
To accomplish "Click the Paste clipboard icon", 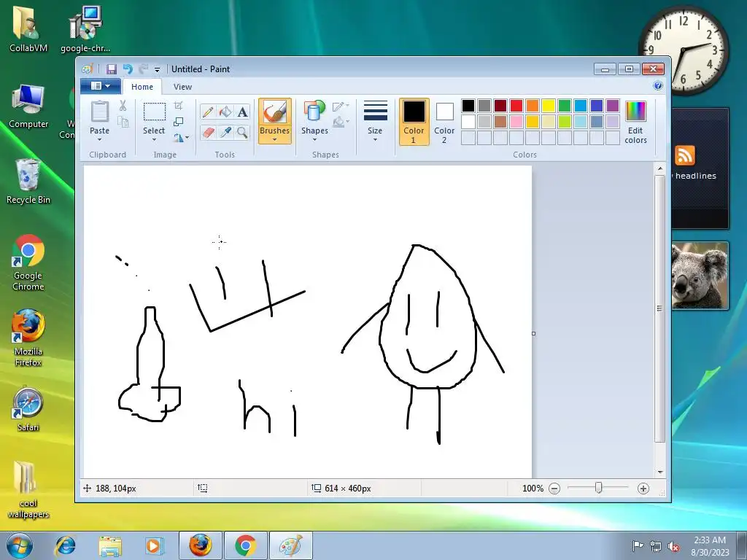I will tap(99, 112).
